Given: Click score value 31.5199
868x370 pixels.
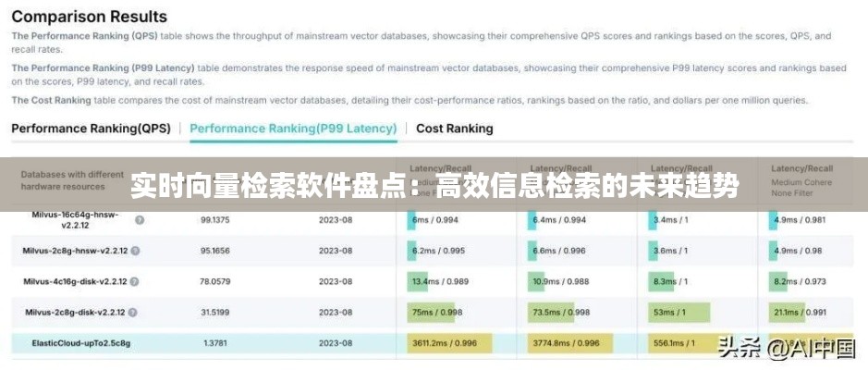Looking at the screenshot, I should click(214, 313).
